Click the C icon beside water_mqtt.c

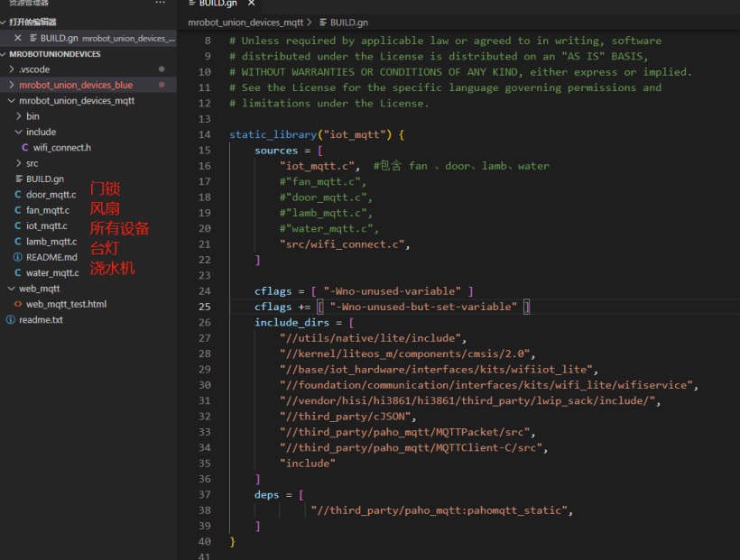point(17,272)
